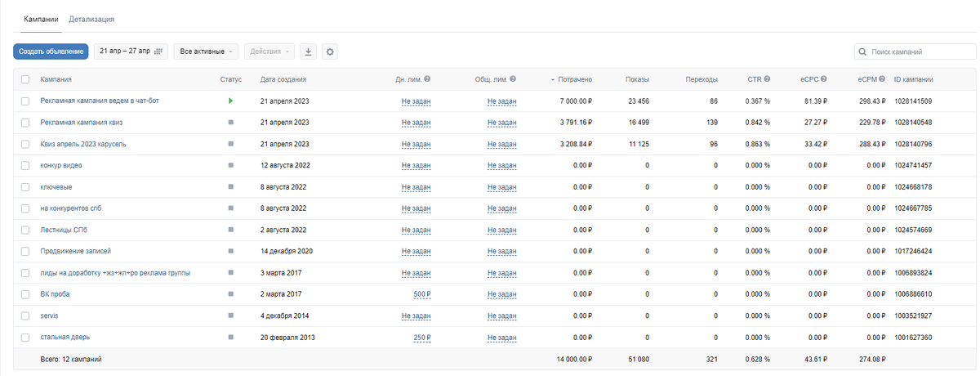Open the Действия dropdown

tap(269, 51)
